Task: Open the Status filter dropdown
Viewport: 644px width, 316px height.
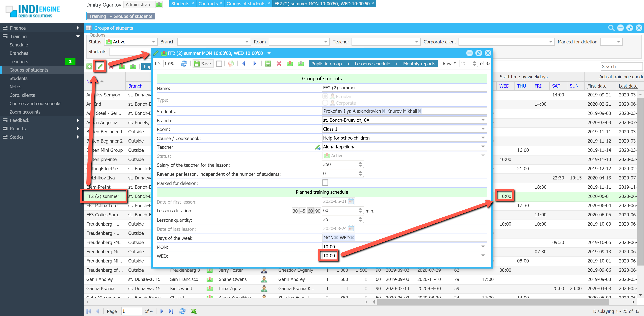Action: (x=153, y=42)
